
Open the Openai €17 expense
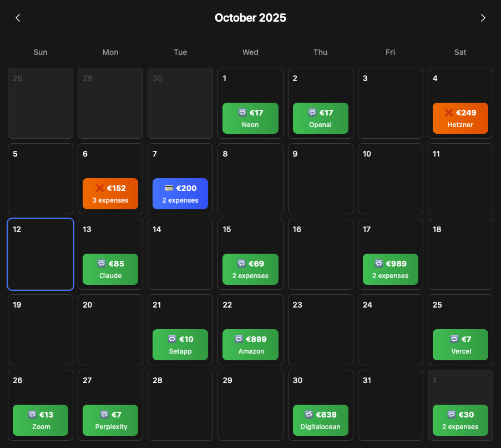pyautogui.click(x=320, y=118)
